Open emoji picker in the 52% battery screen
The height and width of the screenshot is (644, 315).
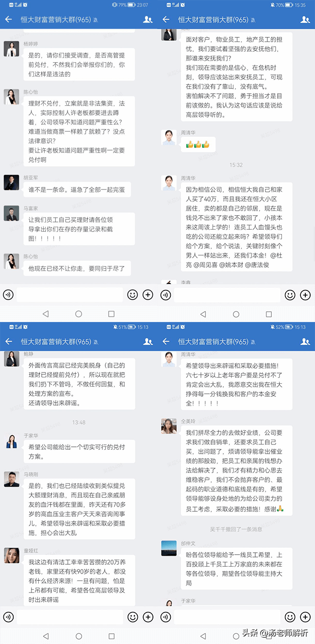click(290, 617)
